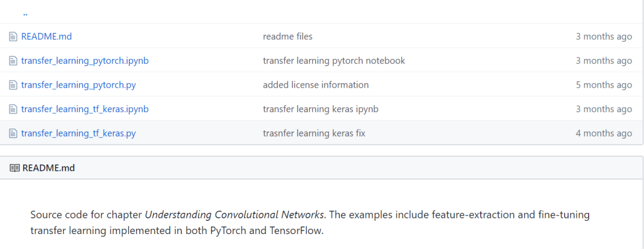Click file icon next to transfer_learning_pytorch.py
The width and height of the screenshot is (644, 249).
pos(13,85)
